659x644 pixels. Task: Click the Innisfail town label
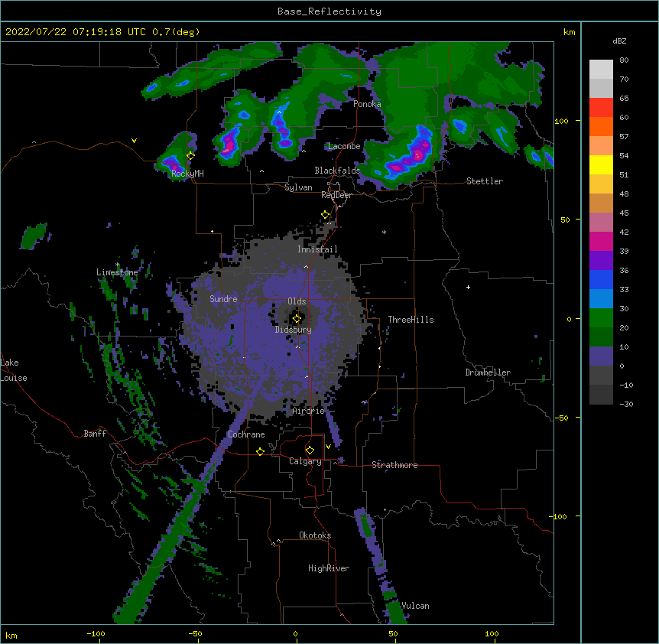[x=317, y=249]
